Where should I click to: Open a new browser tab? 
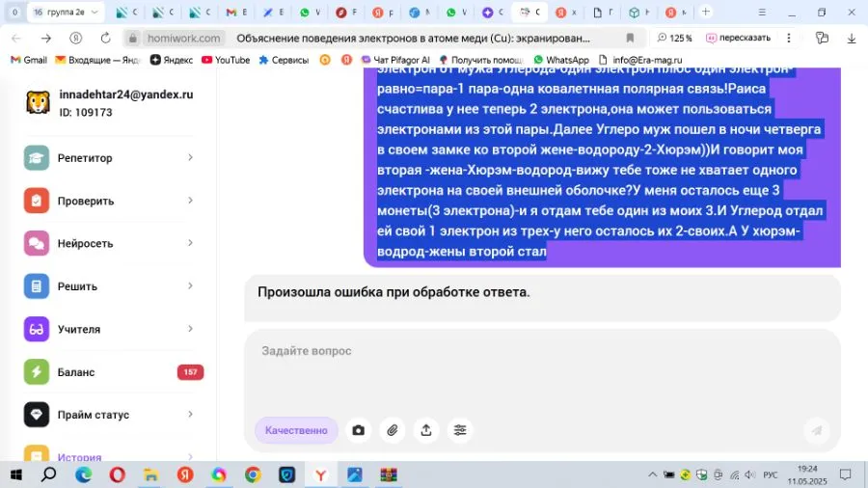pos(705,12)
